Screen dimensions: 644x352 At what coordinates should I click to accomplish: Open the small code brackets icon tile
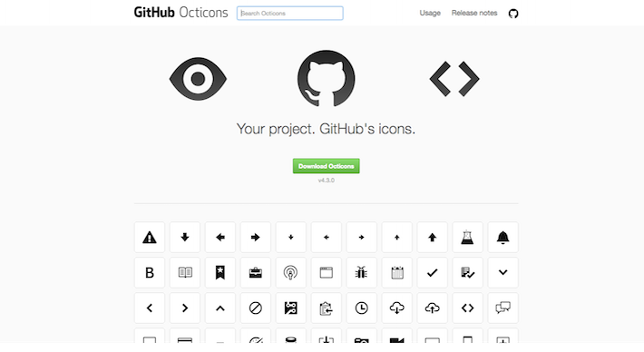tap(467, 308)
